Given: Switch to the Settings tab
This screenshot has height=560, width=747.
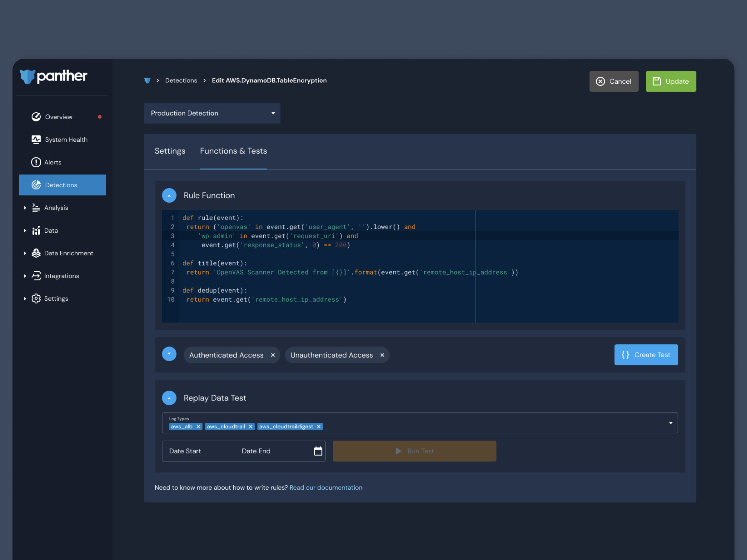Looking at the screenshot, I should [x=170, y=151].
